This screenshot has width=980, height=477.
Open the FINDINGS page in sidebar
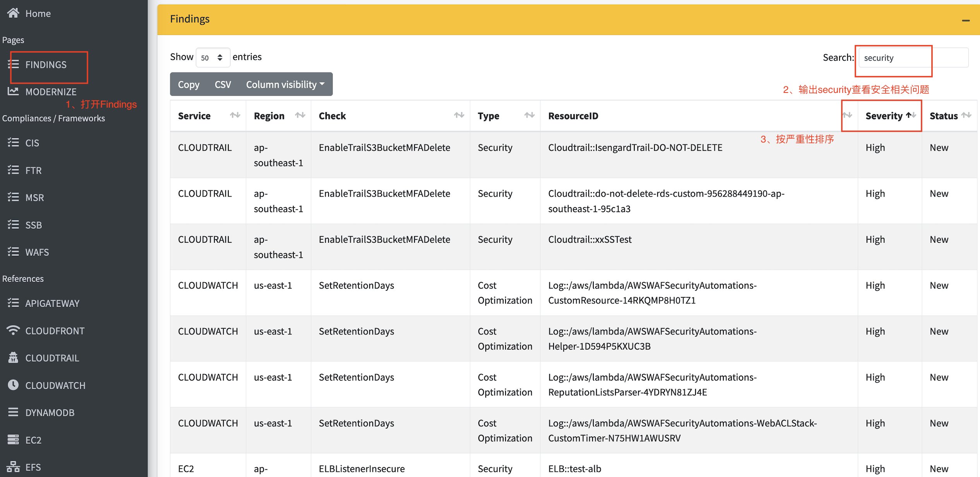click(x=46, y=65)
